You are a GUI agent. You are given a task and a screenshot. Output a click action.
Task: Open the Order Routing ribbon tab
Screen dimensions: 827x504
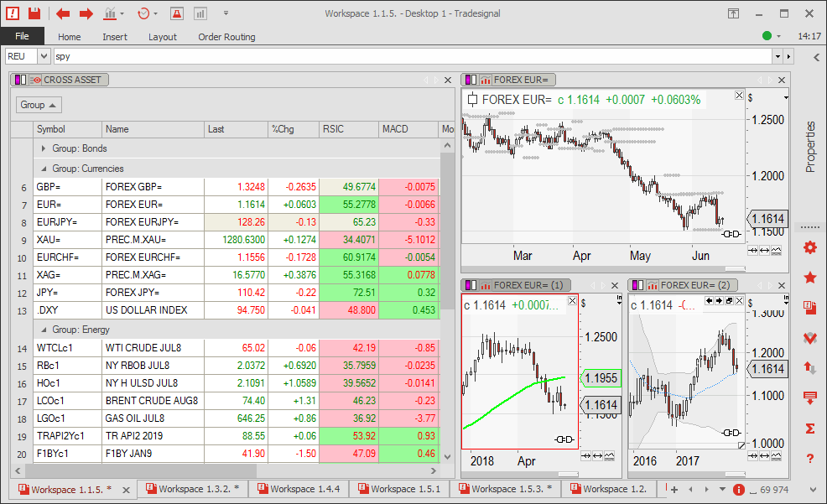[226, 37]
